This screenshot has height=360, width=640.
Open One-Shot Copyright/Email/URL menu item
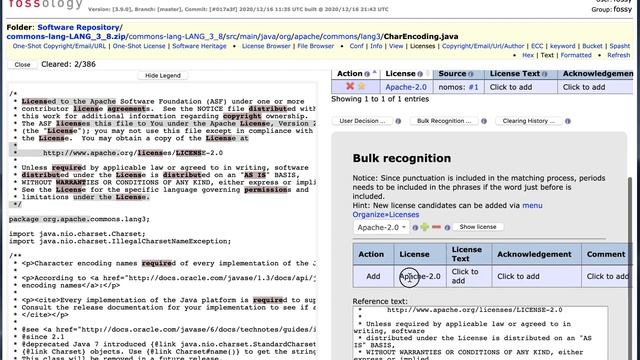59,46
